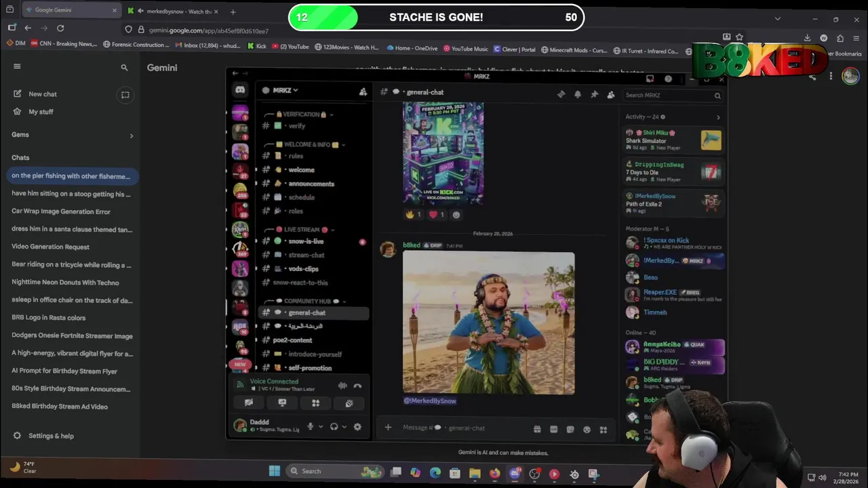Open soundboard in Discord voice panel

tap(349, 403)
